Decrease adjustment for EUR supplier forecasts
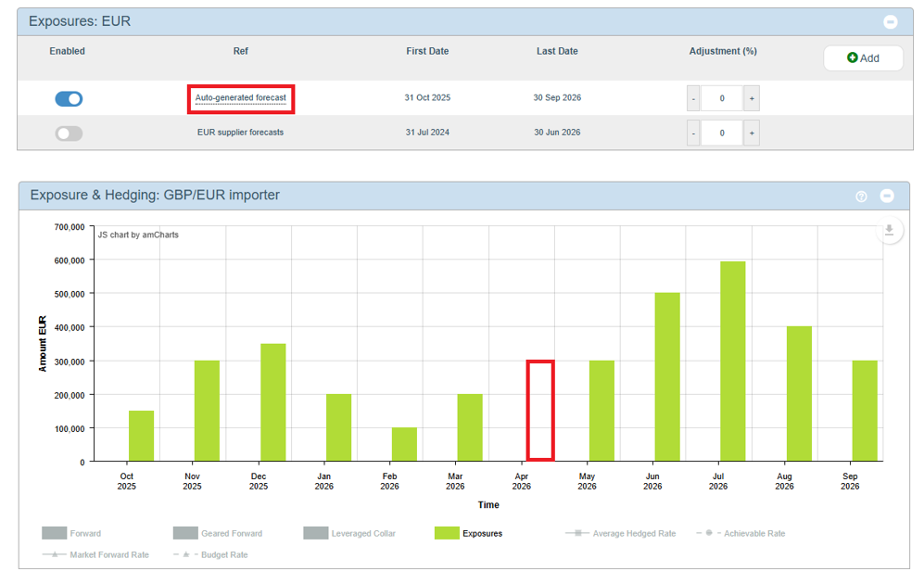 point(693,133)
